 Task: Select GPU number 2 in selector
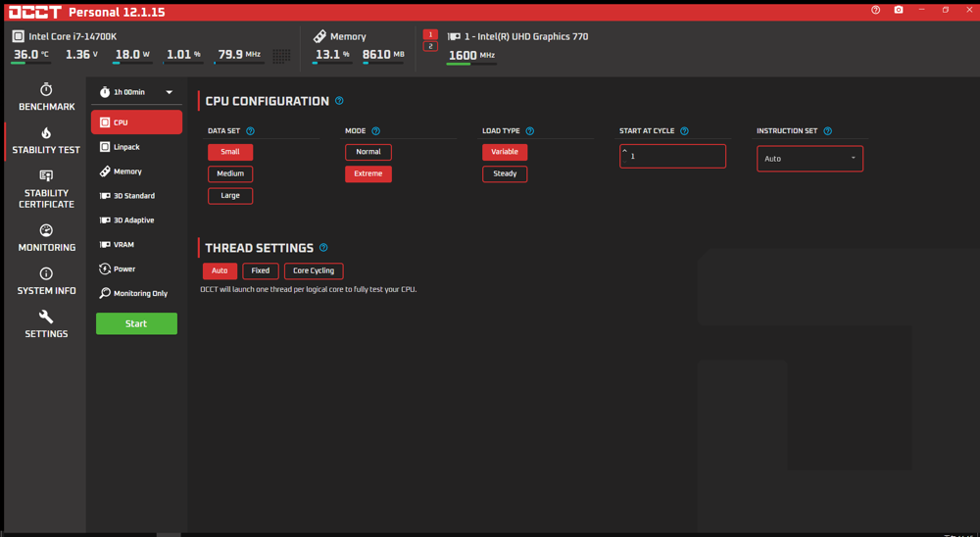click(430, 46)
